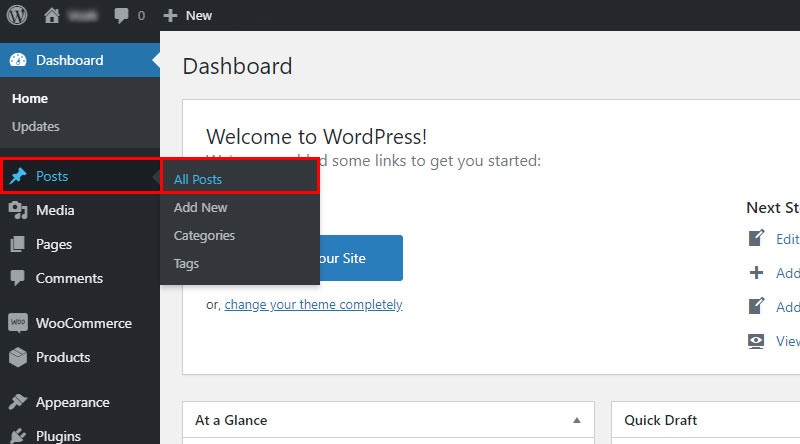Viewport: 800px width, 444px height.
Task: Click the Posts pushpin icon
Action: pyautogui.click(x=18, y=176)
